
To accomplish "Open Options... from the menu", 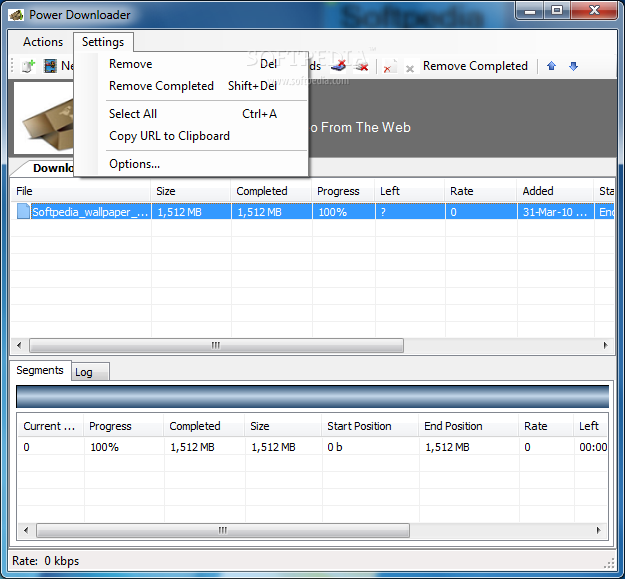I will pyautogui.click(x=191, y=164).
